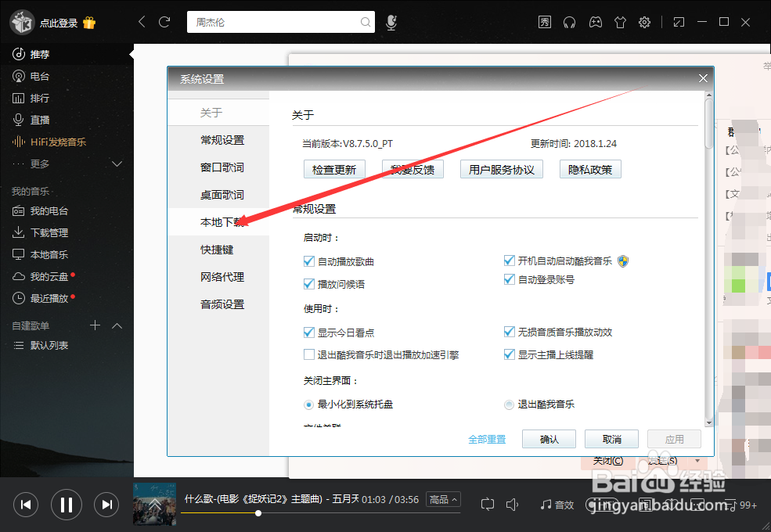Uncheck 无损音质音乐播放动效

click(510, 332)
